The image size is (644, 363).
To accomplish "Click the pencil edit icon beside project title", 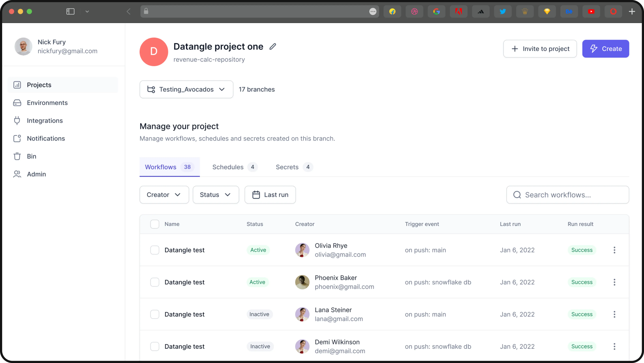I will pyautogui.click(x=272, y=47).
